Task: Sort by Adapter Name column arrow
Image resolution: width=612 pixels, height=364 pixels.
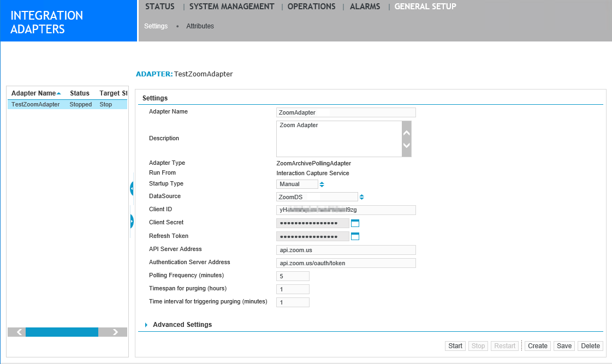Action: [x=59, y=93]
